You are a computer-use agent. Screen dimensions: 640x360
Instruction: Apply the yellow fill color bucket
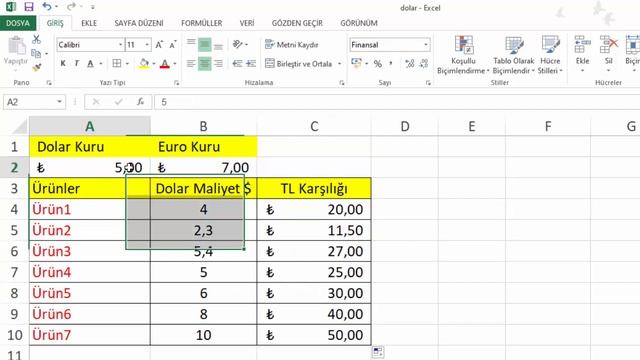pyautogui.click(x=144, y=64)
